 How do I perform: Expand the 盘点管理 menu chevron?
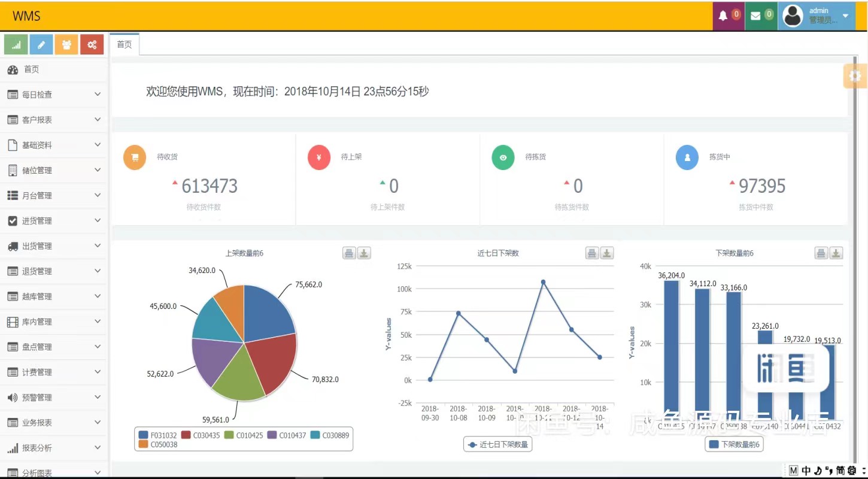pyautogui.click(x=98, y=347)
